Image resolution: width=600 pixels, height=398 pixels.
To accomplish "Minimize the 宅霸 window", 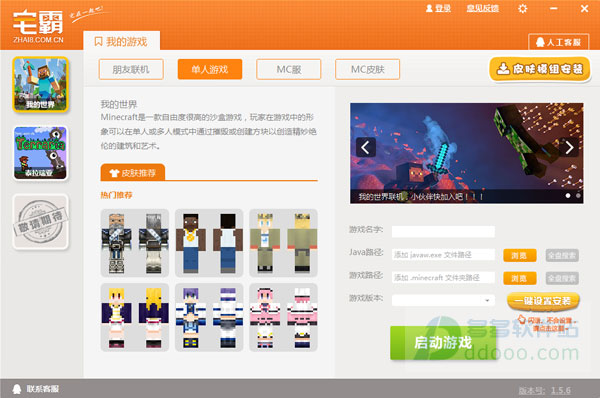I will tap(553, 8).
